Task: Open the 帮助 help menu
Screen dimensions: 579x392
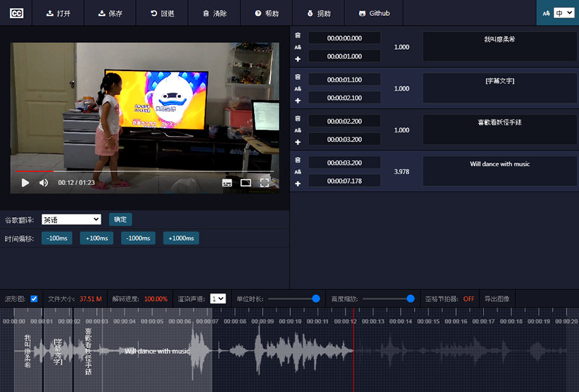Action: (x=266, y=13)
